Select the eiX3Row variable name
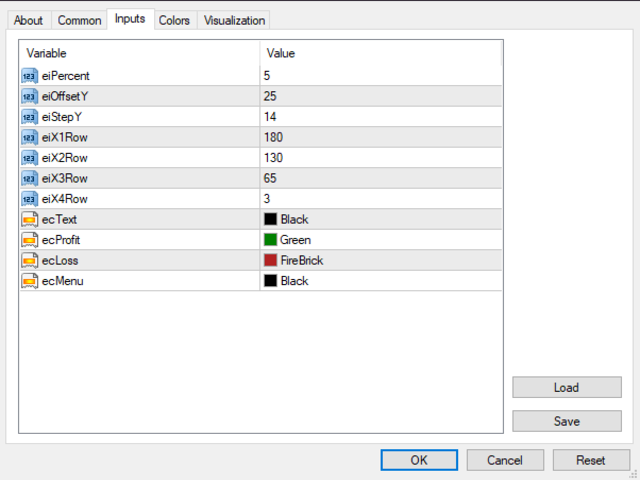 coord(64,178)
